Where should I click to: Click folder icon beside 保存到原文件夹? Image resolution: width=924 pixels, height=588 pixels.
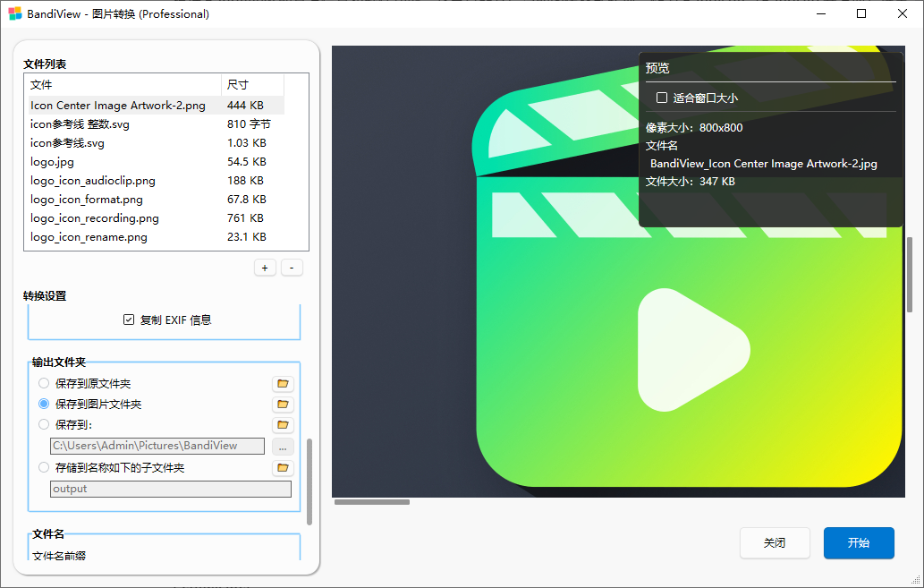[x=283, y=384]
